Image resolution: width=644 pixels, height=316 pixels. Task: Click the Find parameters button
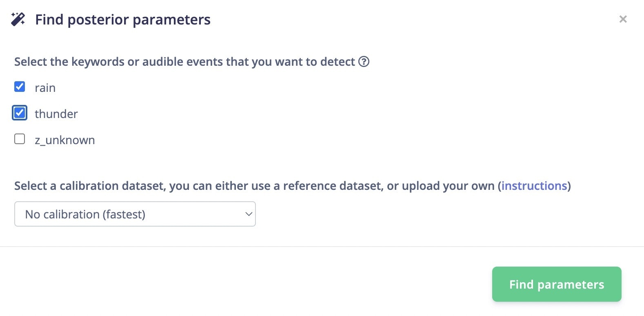pyautogui.click(x=557, y=284)
